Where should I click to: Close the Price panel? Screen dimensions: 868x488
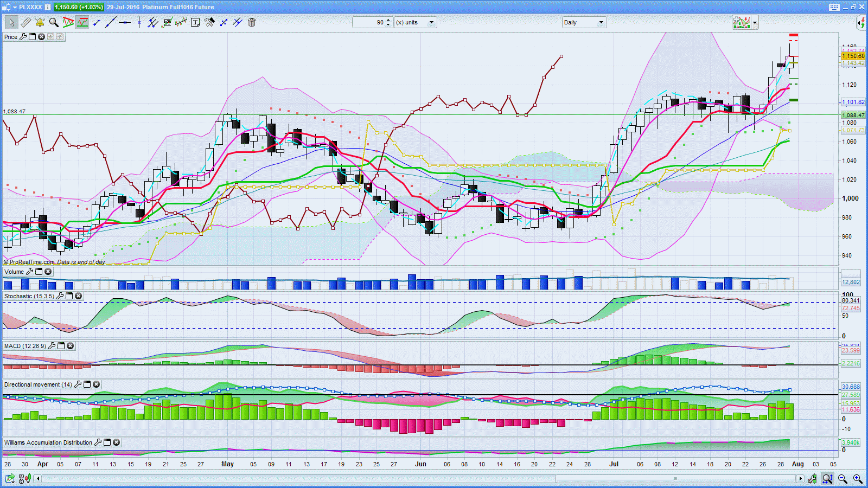[41, 37]
